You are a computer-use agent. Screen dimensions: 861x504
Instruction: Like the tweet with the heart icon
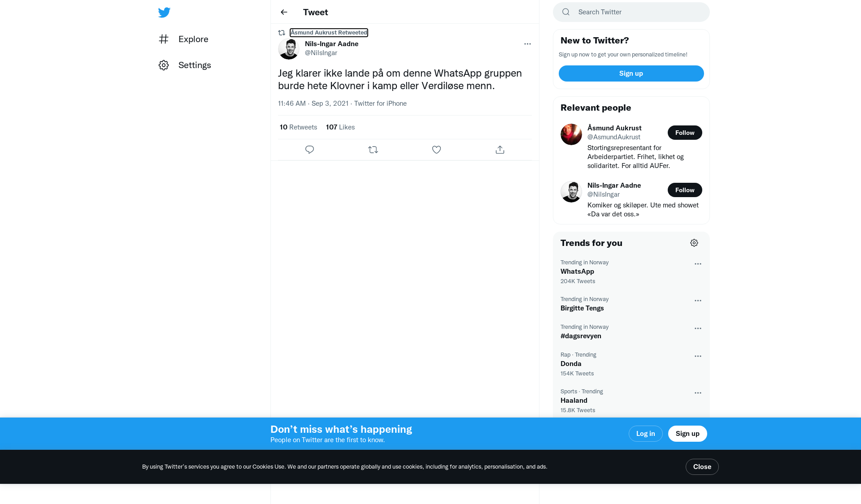coord(436,150)
